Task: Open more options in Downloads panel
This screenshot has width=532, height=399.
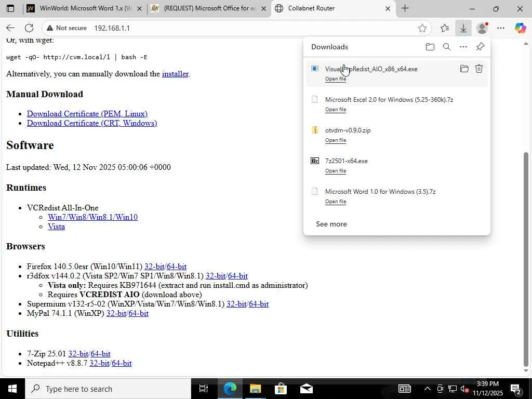Action: tap(463, 47)
